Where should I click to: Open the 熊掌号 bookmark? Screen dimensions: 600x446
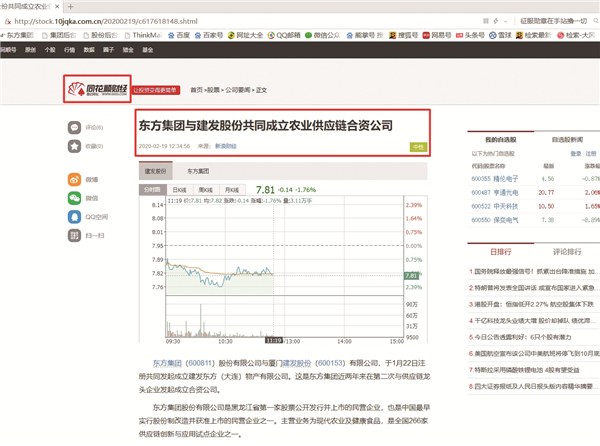[365, 35]
